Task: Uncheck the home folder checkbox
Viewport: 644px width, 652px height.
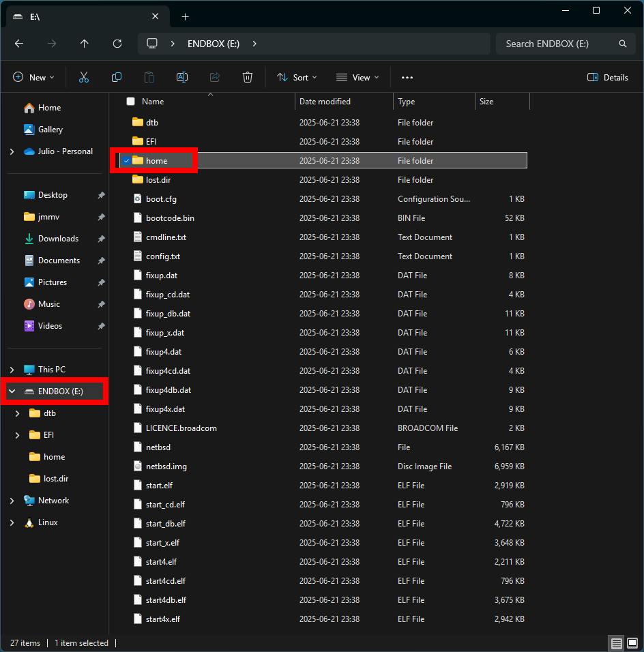Action: pos(126,160)
